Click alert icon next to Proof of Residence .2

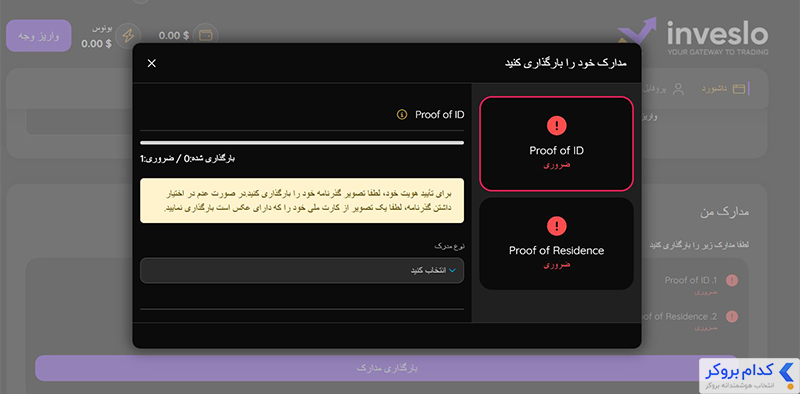(732, 317)
